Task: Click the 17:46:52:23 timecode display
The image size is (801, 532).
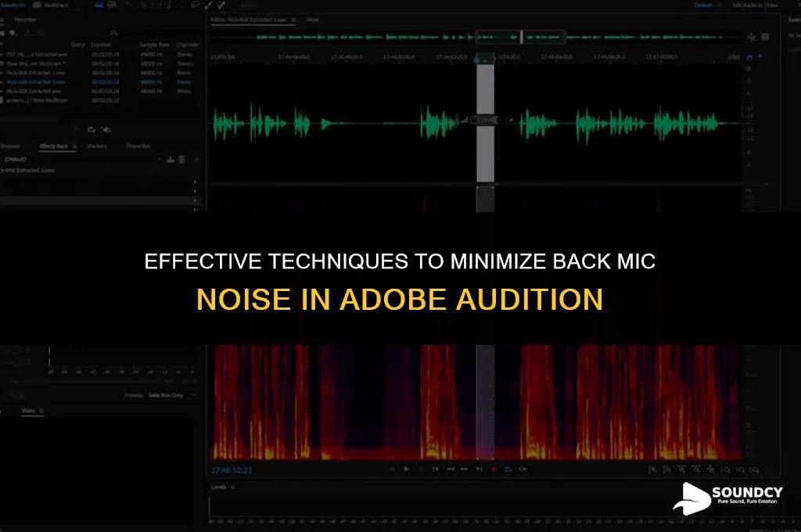Action: pyautogui.click(x=231, y=469)
